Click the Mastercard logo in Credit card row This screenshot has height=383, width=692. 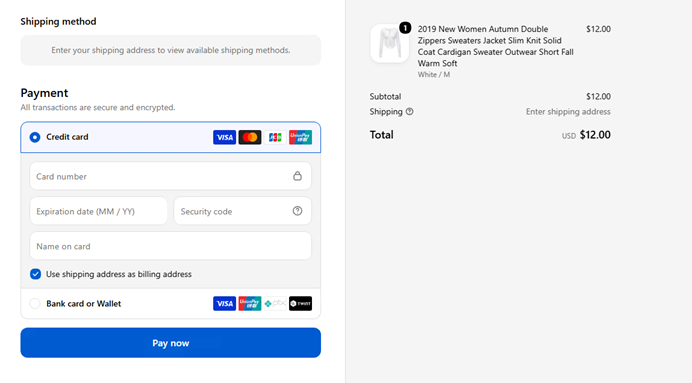[x=250, y=137]
